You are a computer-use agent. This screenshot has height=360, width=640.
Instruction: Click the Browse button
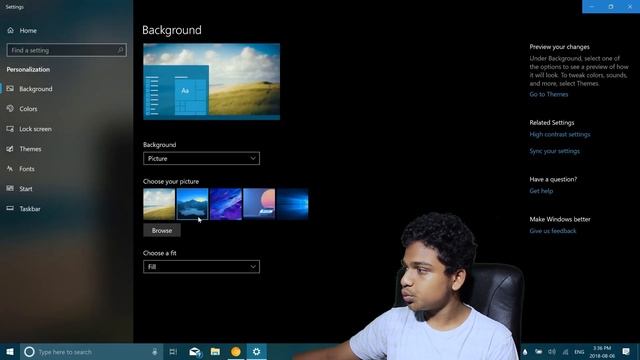coord(162,231)
